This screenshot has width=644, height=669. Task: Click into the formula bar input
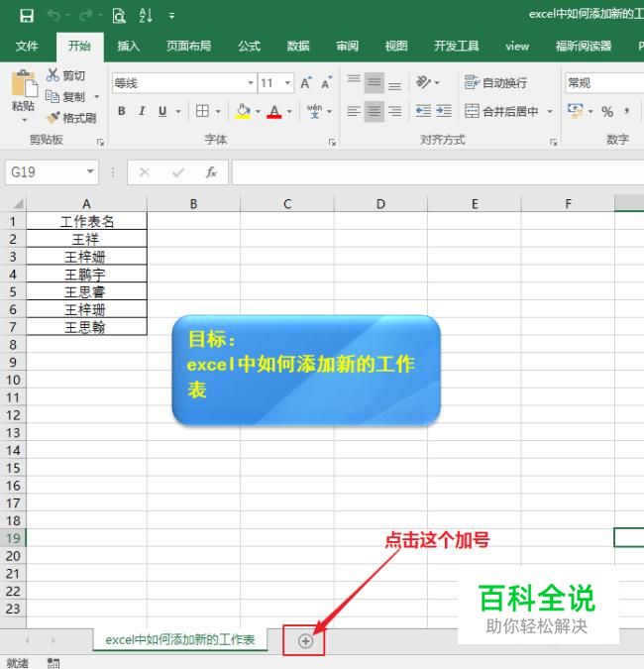438,172
